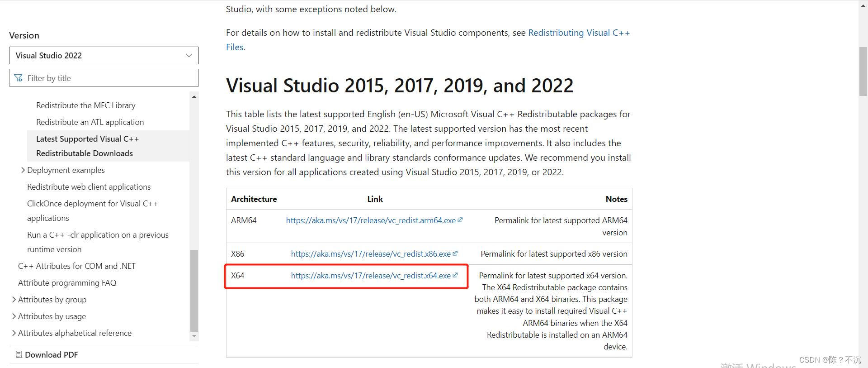Open Redistribute an ATL application article
The width and height of the screenshot is (868, 368).
click(90, 122)
